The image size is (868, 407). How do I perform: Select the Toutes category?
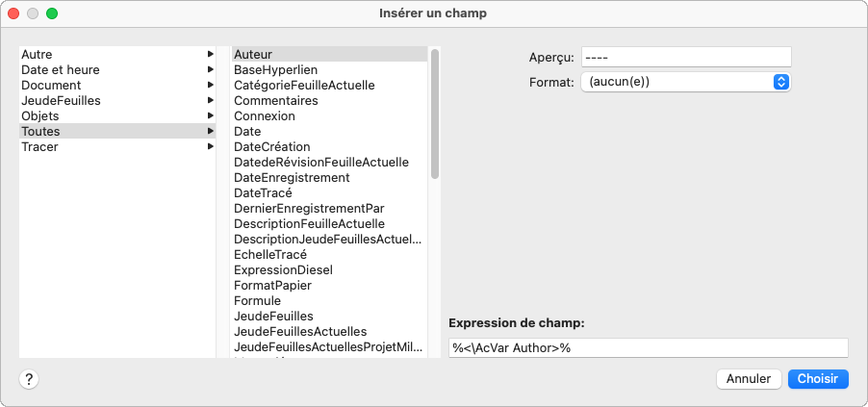click(x=40, y=132)
